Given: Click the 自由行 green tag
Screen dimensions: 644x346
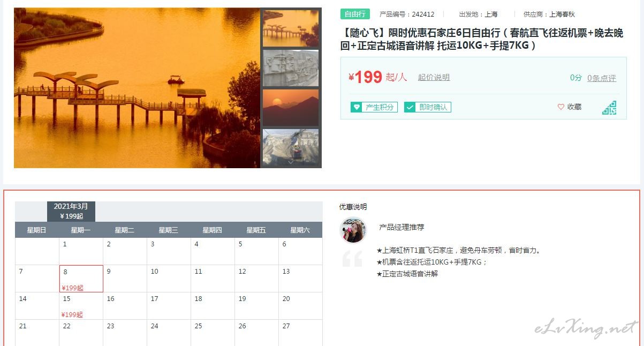Looking at the screenshot, I should (x=355, y=14).
